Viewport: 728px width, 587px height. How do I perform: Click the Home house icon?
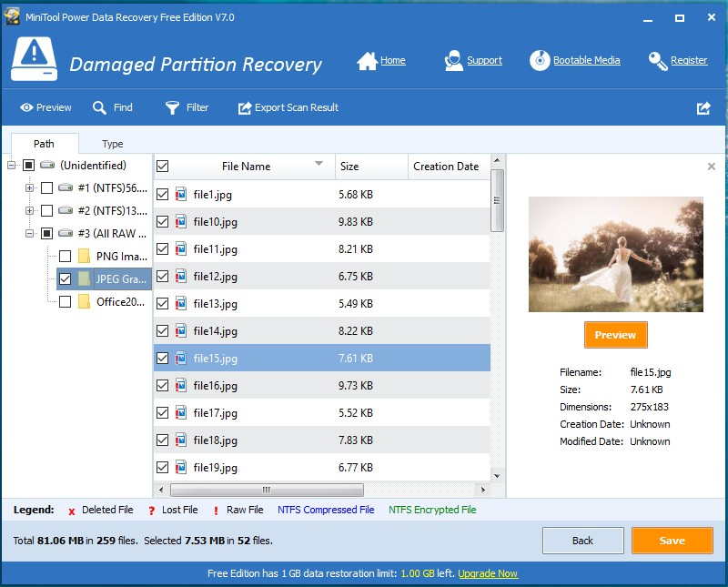pyautogui.click(x=367, y=61)
